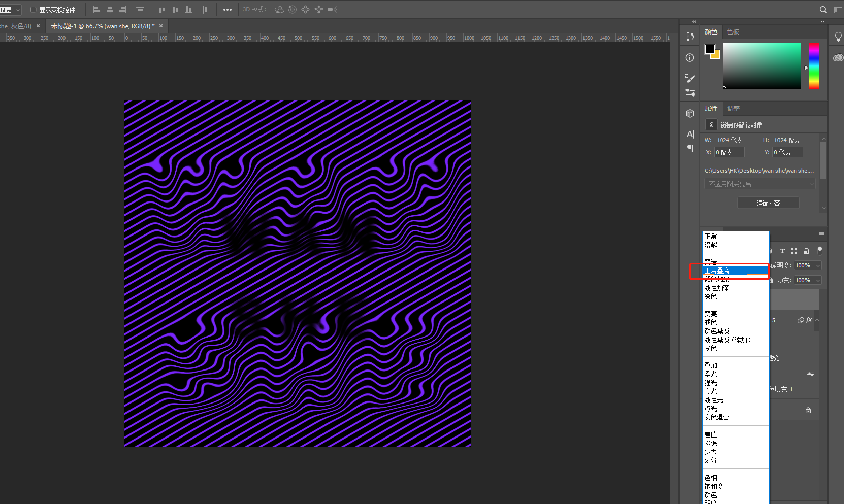Click the rainbow hue slider
844x504 pixels.
pos(814,66)
